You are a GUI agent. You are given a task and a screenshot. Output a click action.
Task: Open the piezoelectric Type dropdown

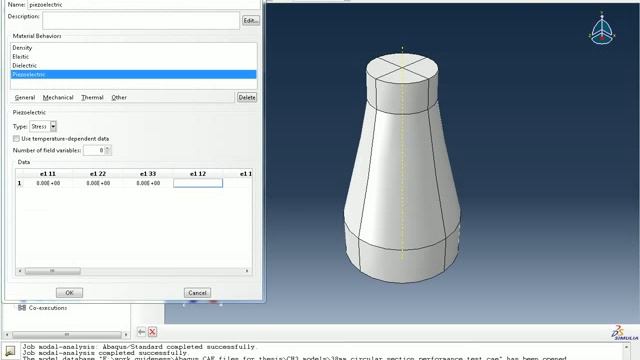(53, 127)
